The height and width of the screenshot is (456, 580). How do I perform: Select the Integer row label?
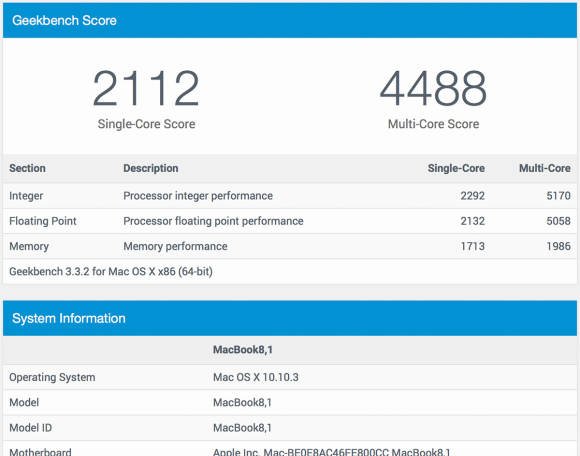26,196
